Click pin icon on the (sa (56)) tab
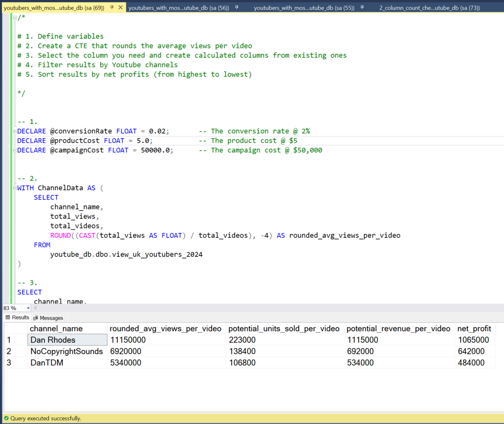 tap(236, 8)
